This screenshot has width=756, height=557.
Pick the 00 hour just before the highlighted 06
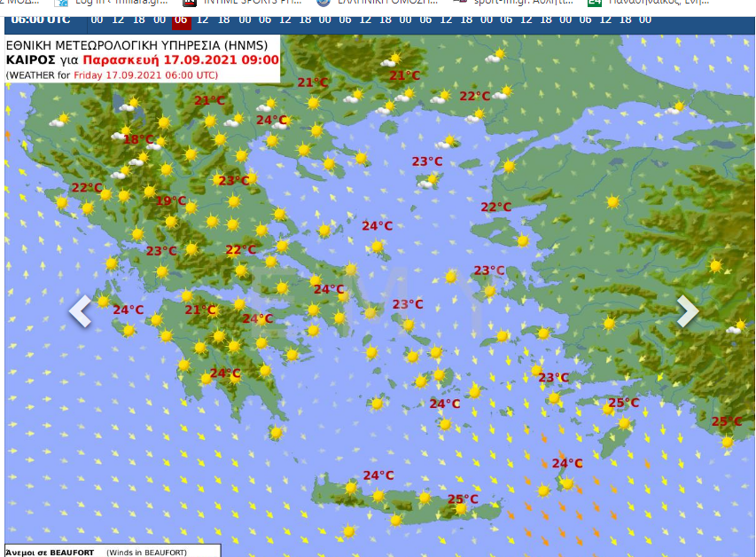160,20
